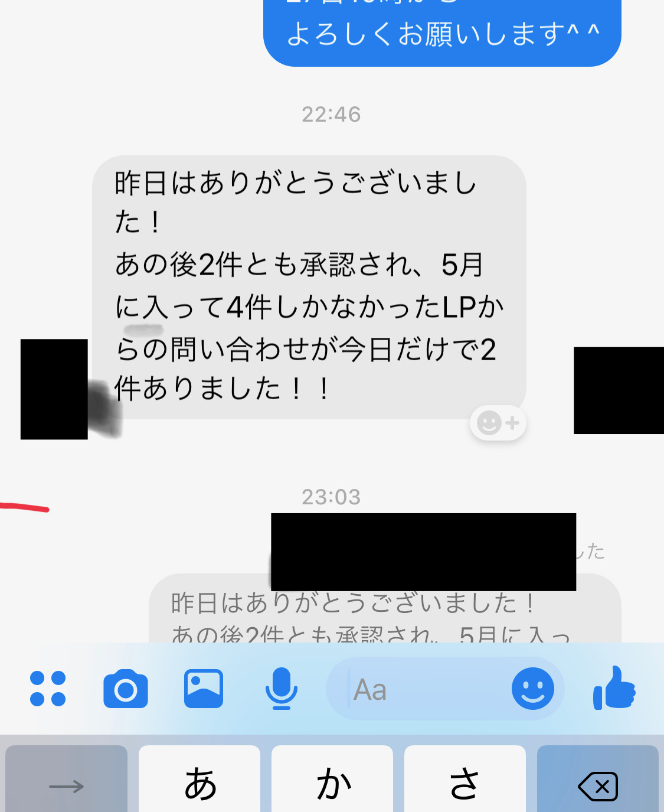Tap the camera icon

click(x=126, y=689)
